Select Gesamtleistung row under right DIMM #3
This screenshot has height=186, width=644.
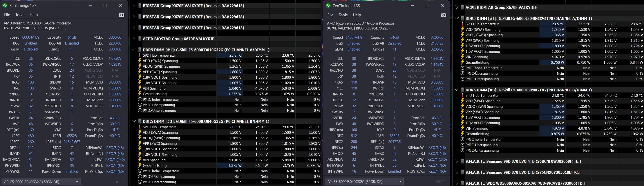477,134
